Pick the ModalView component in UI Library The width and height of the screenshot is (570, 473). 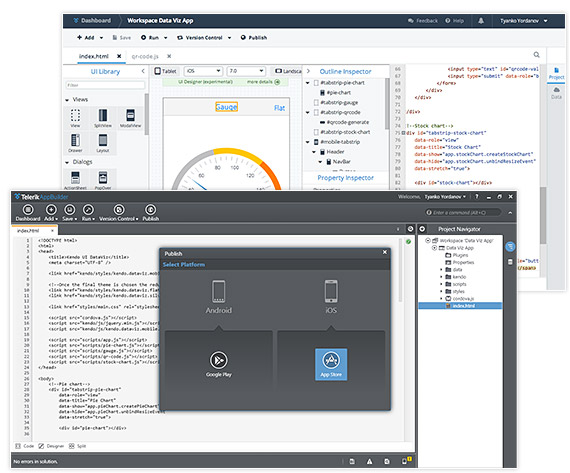click(131, 118)
